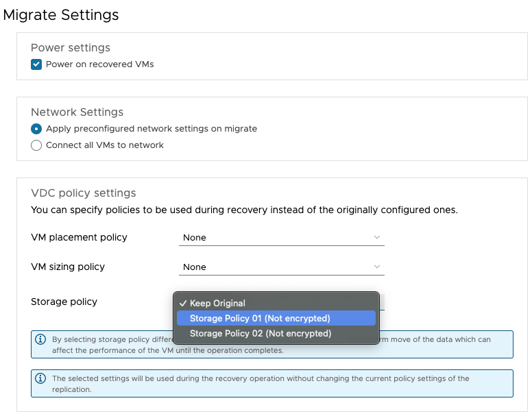
Task: Choose the Connect all VMs to network option
Action: click(36, 145)
